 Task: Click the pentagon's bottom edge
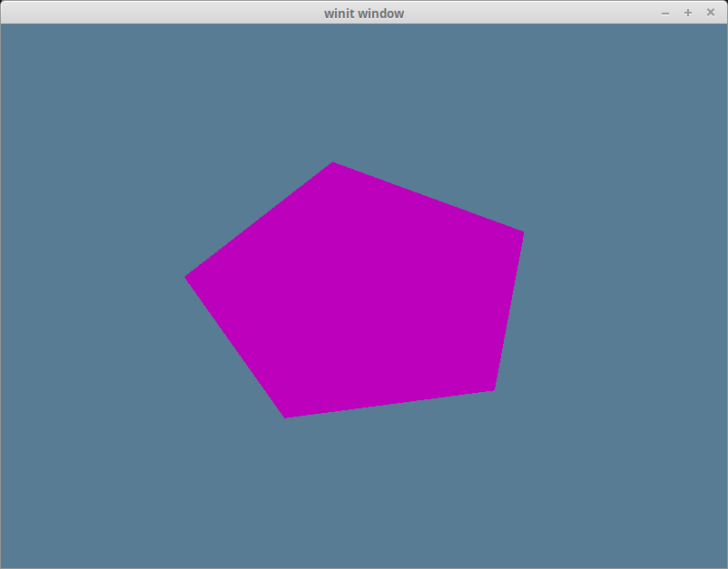pyautogui.click(x=390, y=402)
